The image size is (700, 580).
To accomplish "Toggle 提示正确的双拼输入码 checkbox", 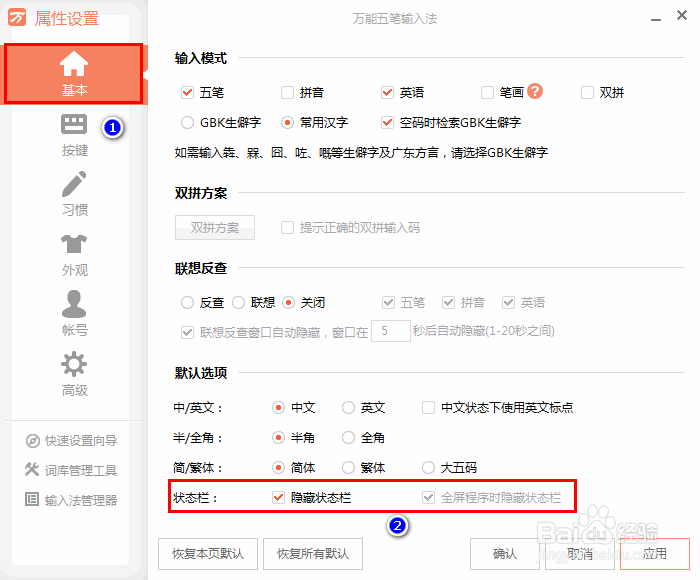I will pos(287,228).
